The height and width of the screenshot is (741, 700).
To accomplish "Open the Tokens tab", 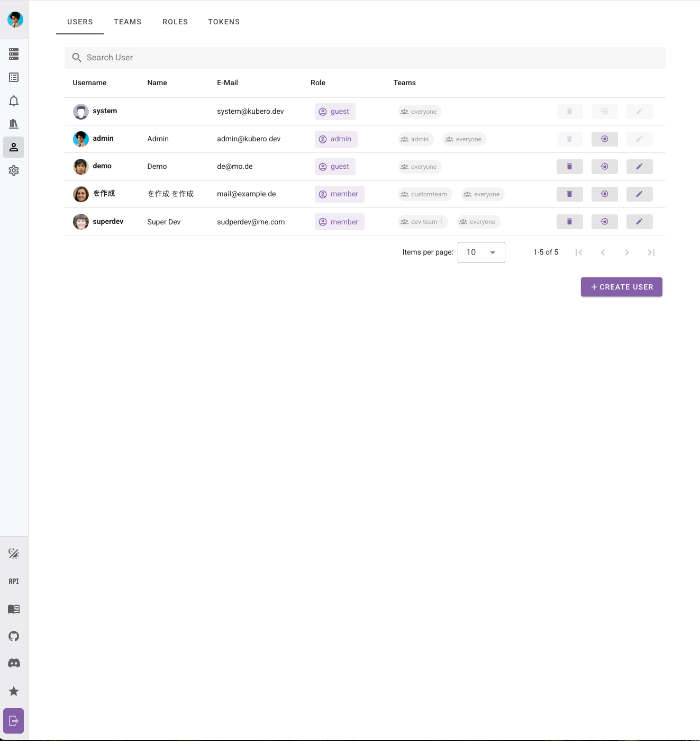I will coord(224,22).
